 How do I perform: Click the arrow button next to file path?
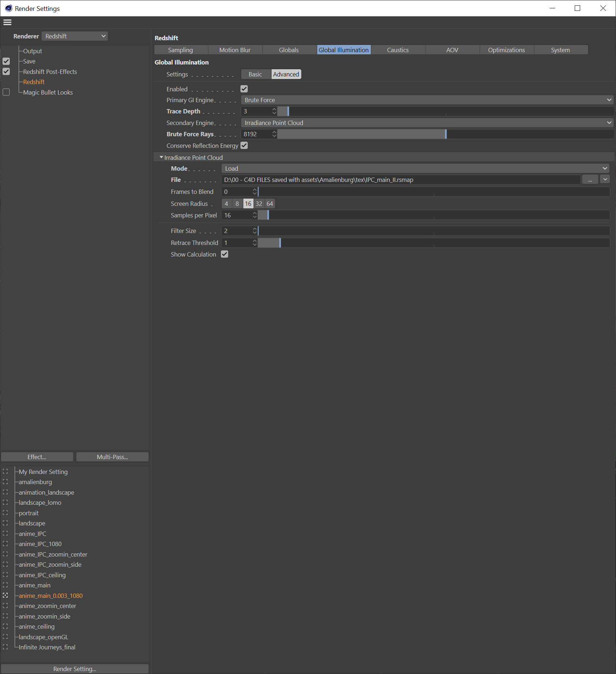point(605,179)
